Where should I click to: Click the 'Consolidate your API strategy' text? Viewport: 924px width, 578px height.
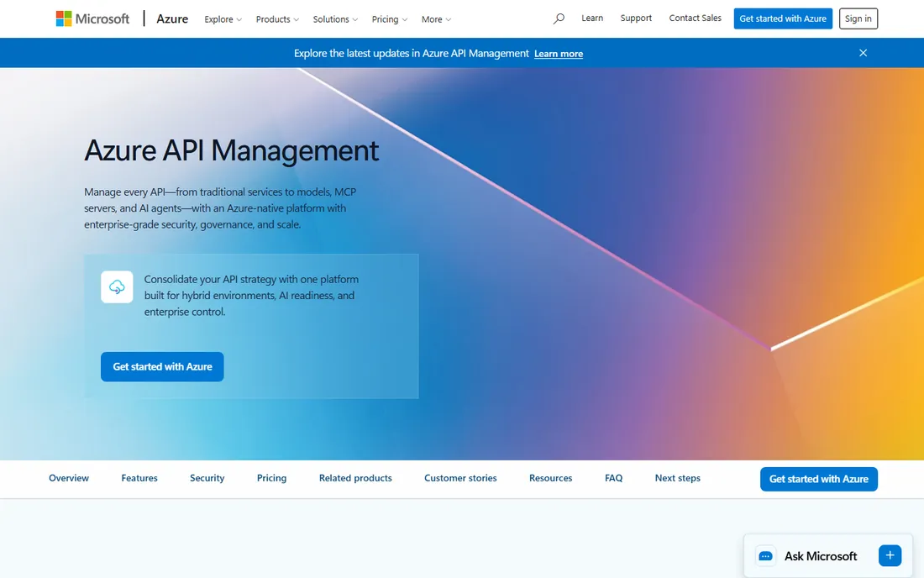click(251, 295)
